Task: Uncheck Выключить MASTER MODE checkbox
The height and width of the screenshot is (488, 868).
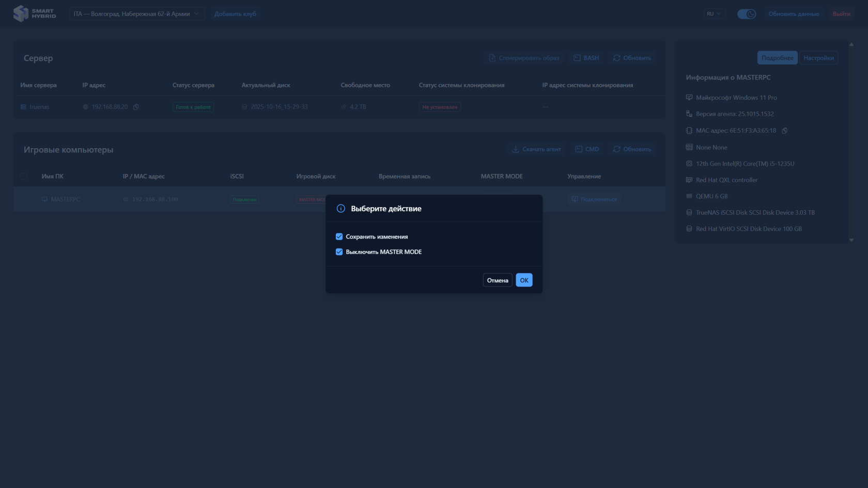Action: point(339,252)
